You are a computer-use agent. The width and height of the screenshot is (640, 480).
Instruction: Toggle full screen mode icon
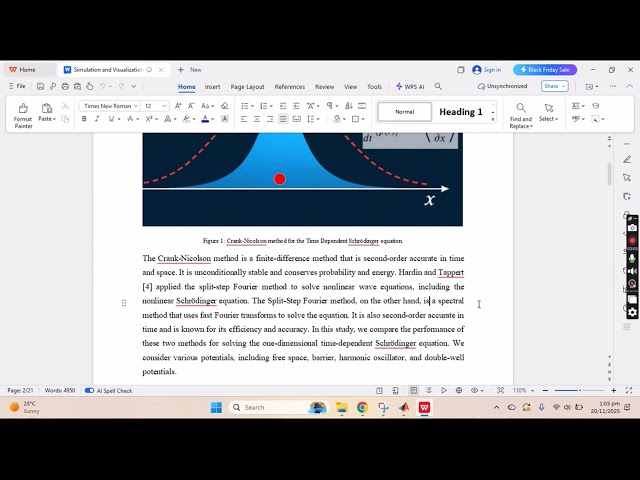[x=629, y=390]
